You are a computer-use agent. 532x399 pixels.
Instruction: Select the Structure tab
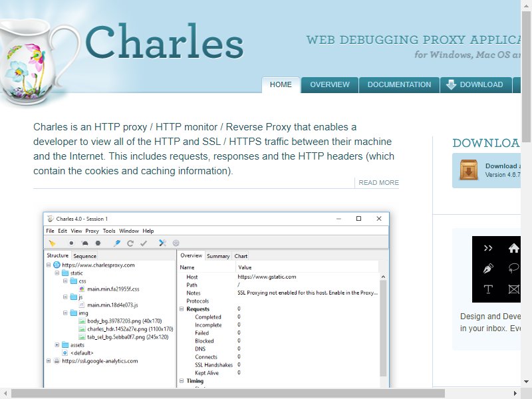pyautogui.click(x=58, y=255)
